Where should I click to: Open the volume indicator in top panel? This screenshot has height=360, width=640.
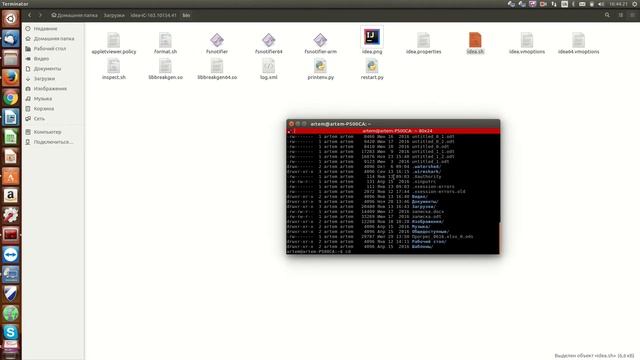601,4
